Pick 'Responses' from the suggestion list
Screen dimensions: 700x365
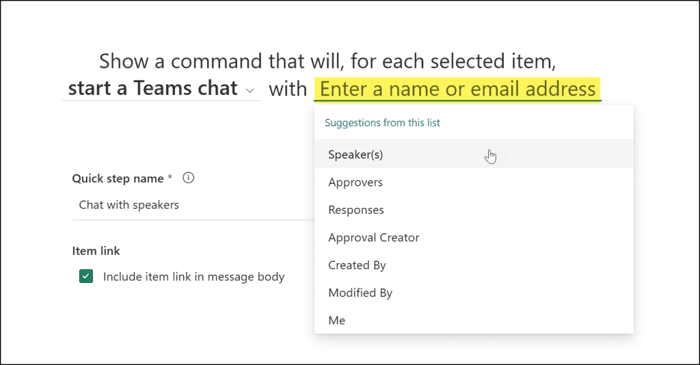(474, 210)
